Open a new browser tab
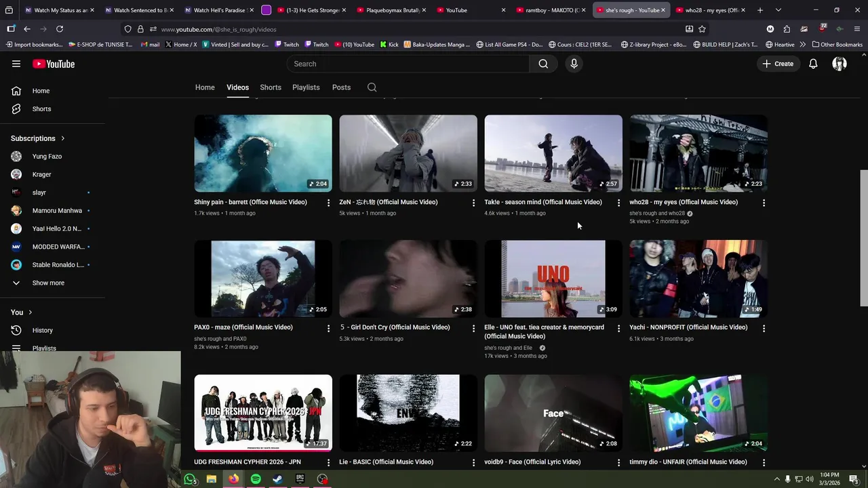This screenshot has height=488, width=868. coord(760,10)
